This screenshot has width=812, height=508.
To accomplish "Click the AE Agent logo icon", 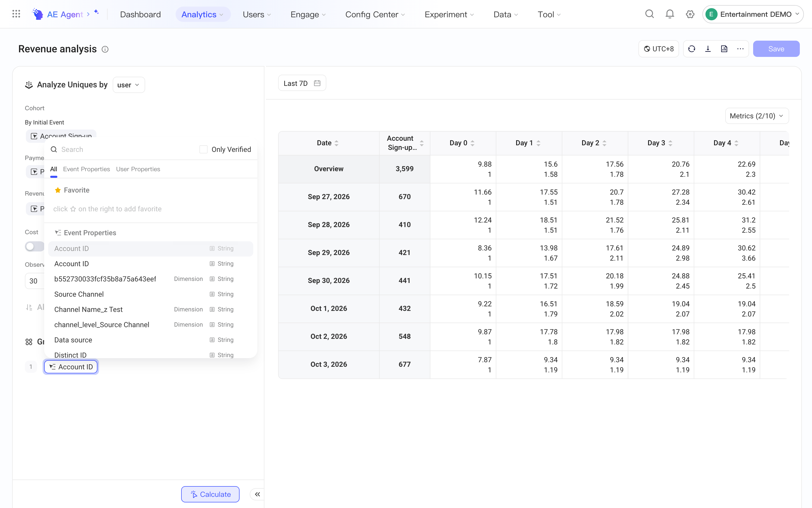I will 38,14.
